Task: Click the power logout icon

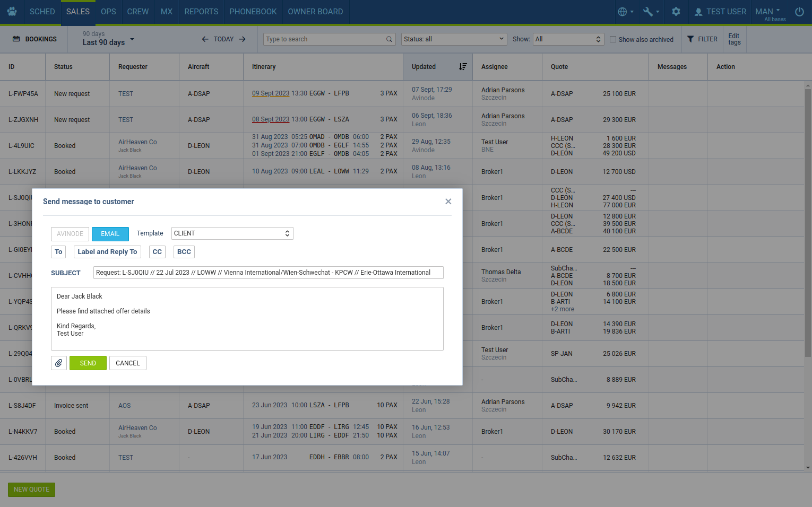Action: point(799,12)
